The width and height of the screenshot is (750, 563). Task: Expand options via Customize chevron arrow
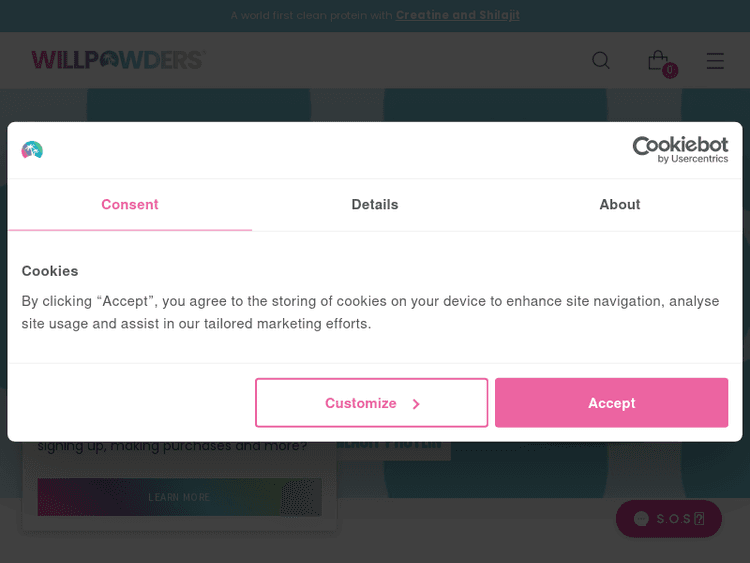(416, 404)
